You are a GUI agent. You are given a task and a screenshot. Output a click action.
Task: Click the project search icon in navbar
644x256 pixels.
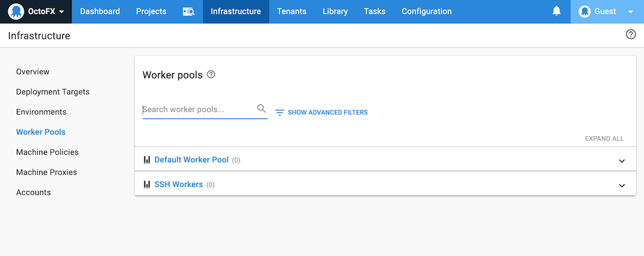(189, 12)
